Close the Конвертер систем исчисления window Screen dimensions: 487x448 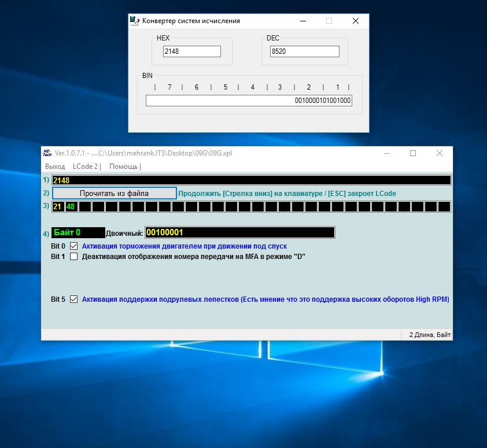pyautogui.click(x=356, y=21)
